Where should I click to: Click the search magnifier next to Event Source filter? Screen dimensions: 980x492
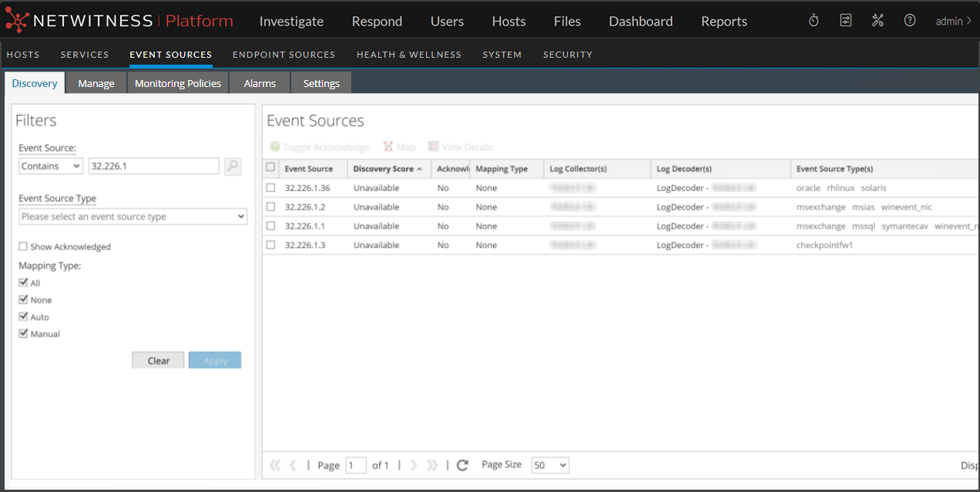pyautogui.click(x=233, y=166)
